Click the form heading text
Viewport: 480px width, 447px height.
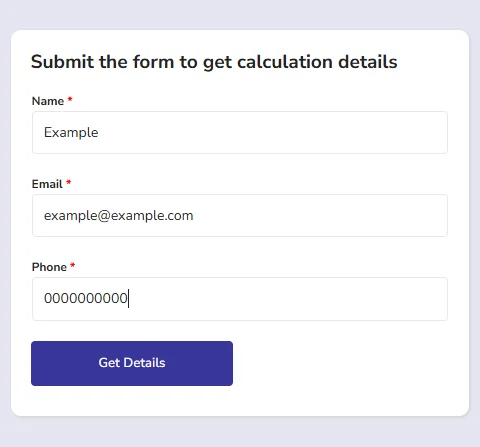click(x=214, y=62)
